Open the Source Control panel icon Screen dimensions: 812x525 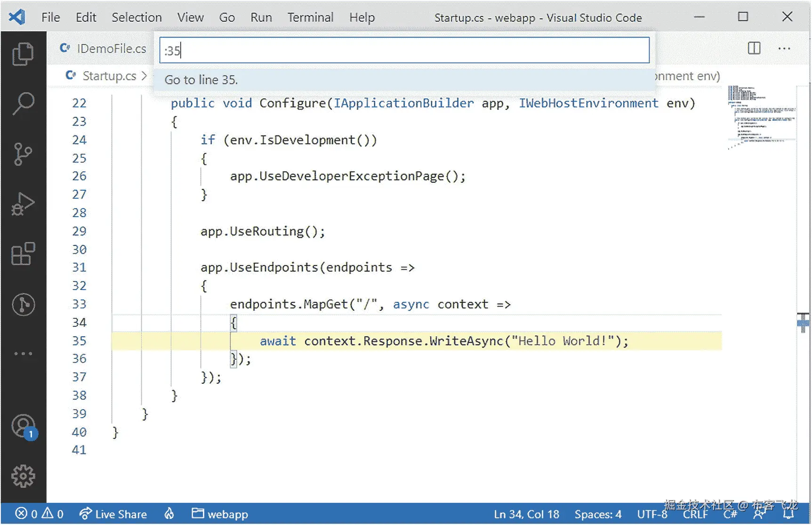pos(23,153)
